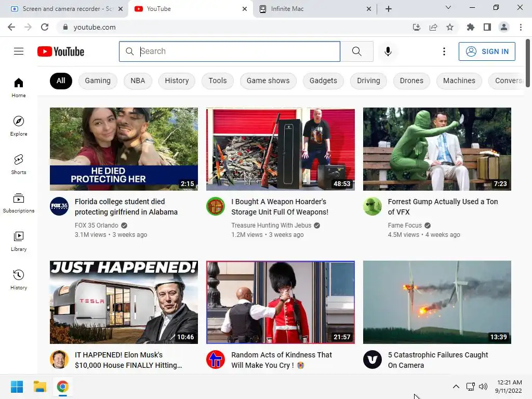The width and height of the screenshot is (532, 399).
Task: Open Chrome profile avatar
Action: tap(504, 27)
